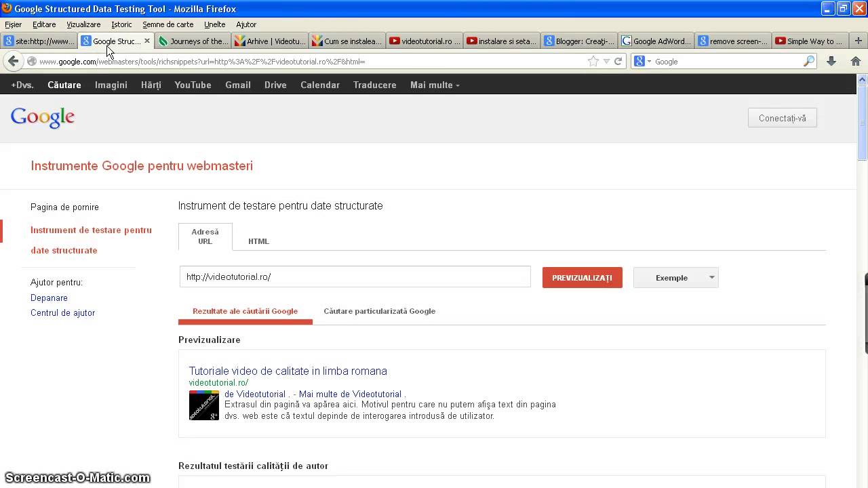Image resolution: width=868 pixels, height=488 pixels.
Task: Switch to the Google AdWord tab
Action: pos(656,41)
